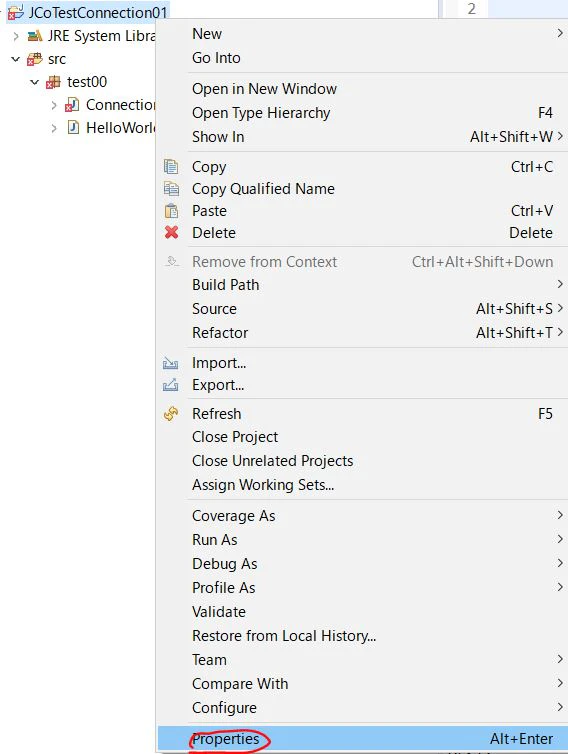Click the JCoTestConnection01 project icon
Image resolution: width=568 pixels, height=754 pixels.
16,13
